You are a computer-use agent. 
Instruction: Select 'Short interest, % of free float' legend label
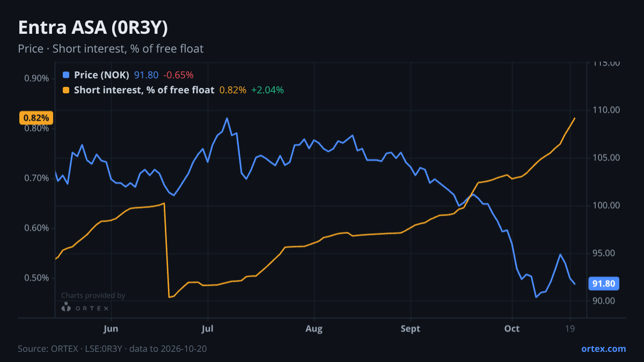pos(144,90)
